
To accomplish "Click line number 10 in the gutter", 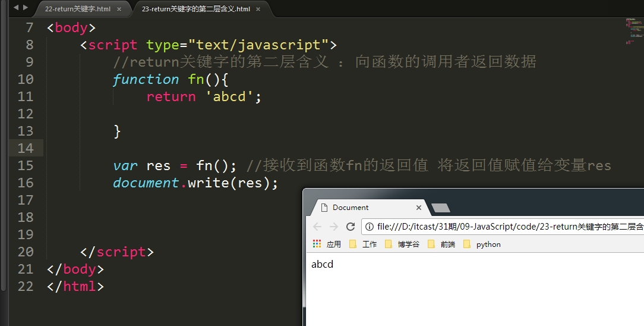I will click(x=26, y=79).
